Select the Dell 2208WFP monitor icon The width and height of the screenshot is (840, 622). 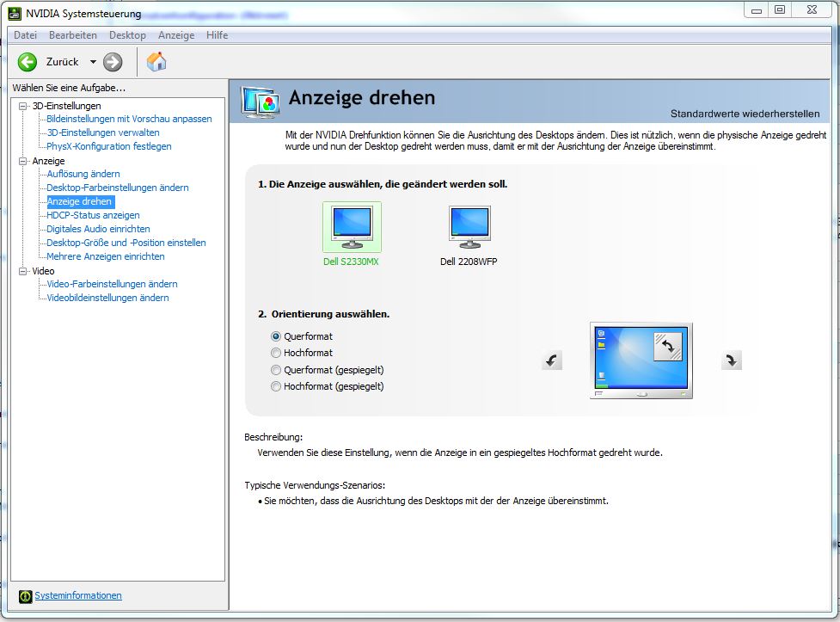(x=469, y=227)
